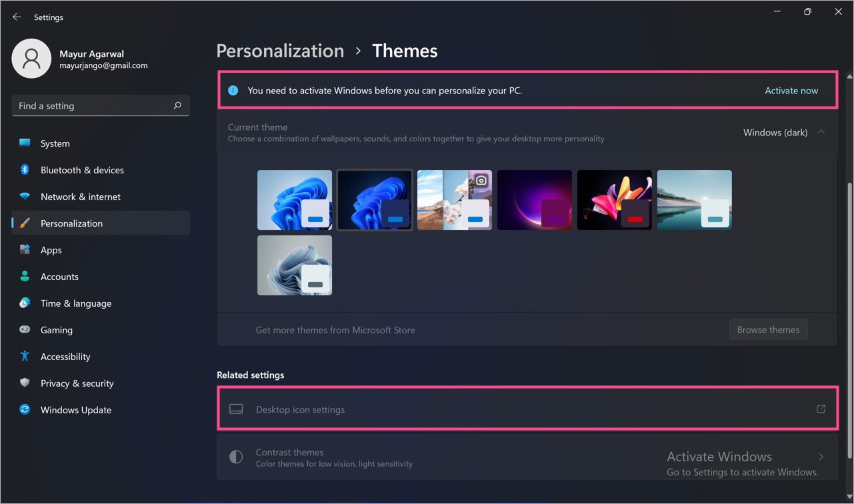
Task: Select the Windows dark bloom theme
Action: 375,200
